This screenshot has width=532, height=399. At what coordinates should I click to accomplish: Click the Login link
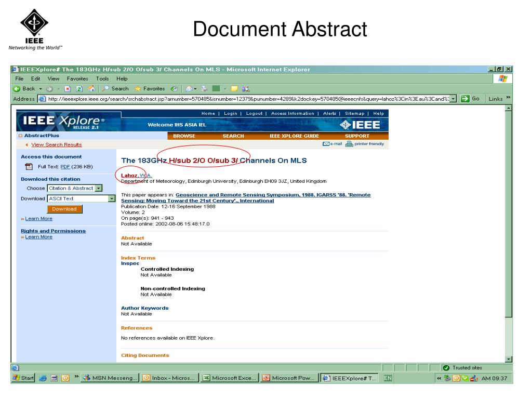coord(230,114)
